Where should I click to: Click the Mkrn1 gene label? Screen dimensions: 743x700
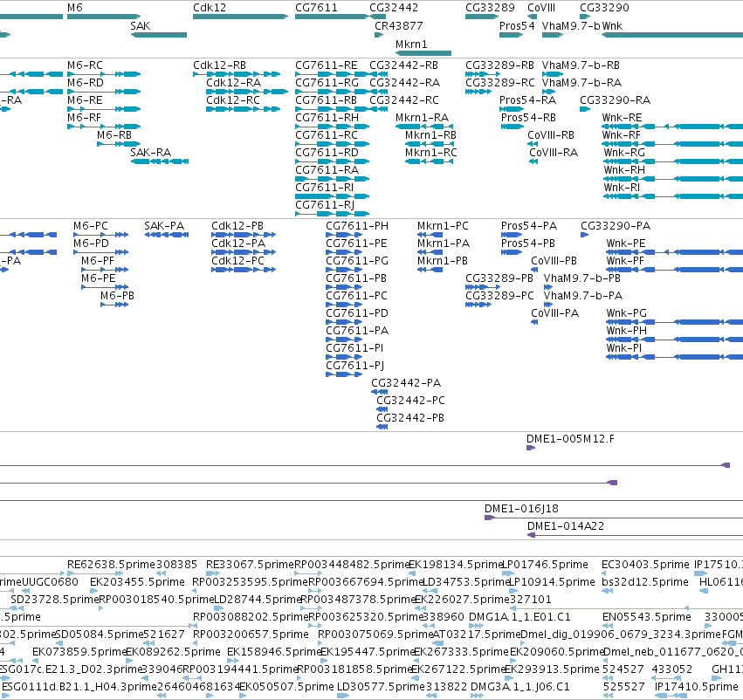point(411,44)
